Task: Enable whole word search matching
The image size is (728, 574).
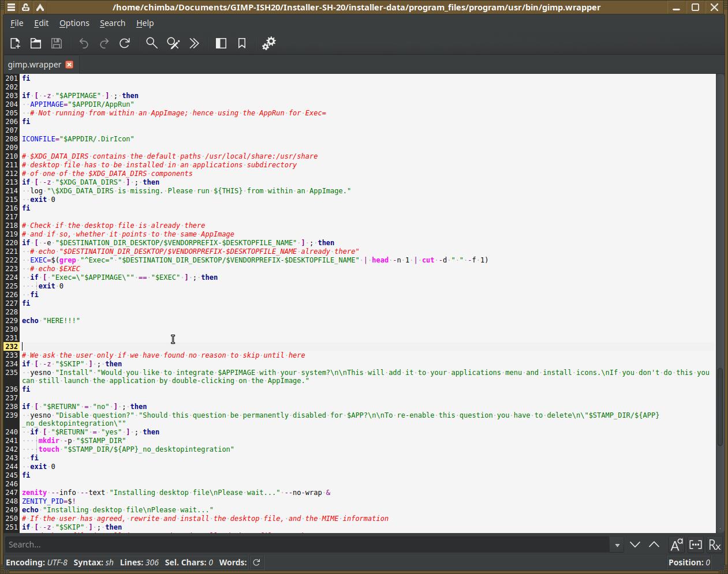Action: point(696,545)
